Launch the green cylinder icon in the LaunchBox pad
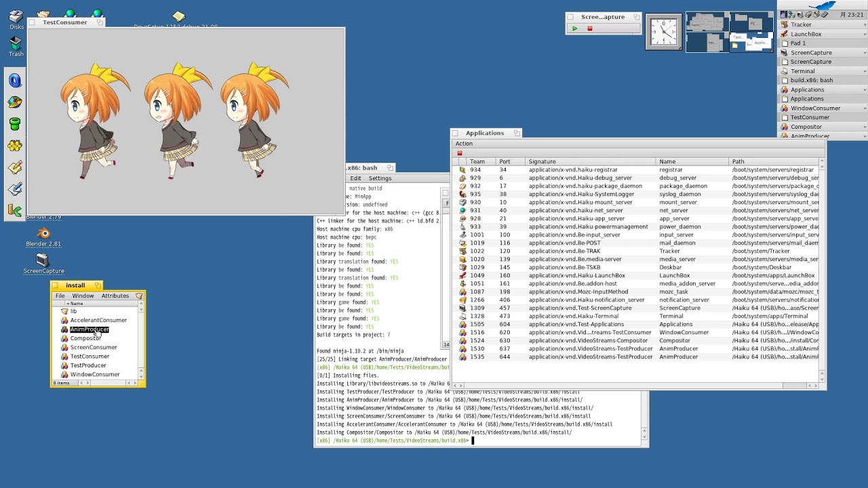 [x=15, y=124]
